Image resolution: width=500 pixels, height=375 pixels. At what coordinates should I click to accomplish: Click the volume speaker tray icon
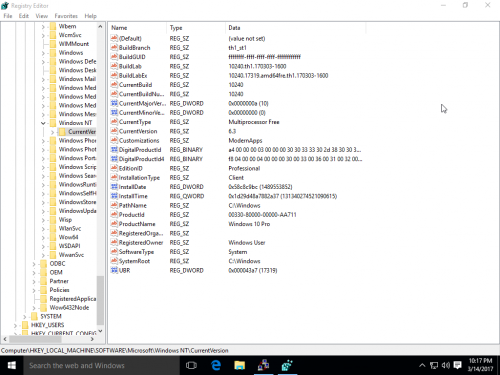[446, 365]
